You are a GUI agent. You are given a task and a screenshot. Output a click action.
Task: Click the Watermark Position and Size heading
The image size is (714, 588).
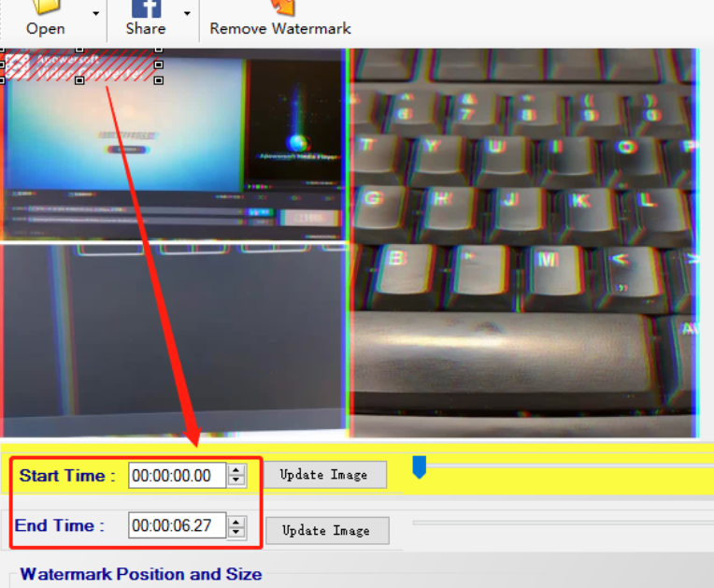point(141,574)
